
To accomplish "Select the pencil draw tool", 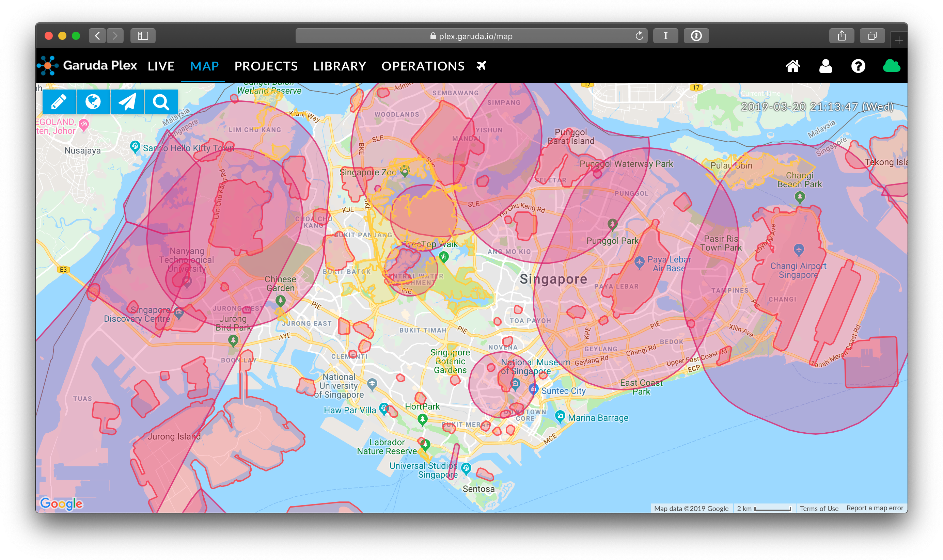I will coord(59,102).
